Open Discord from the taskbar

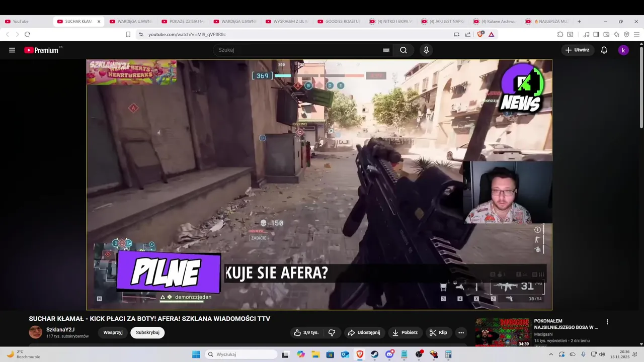(x=389, y=354)
